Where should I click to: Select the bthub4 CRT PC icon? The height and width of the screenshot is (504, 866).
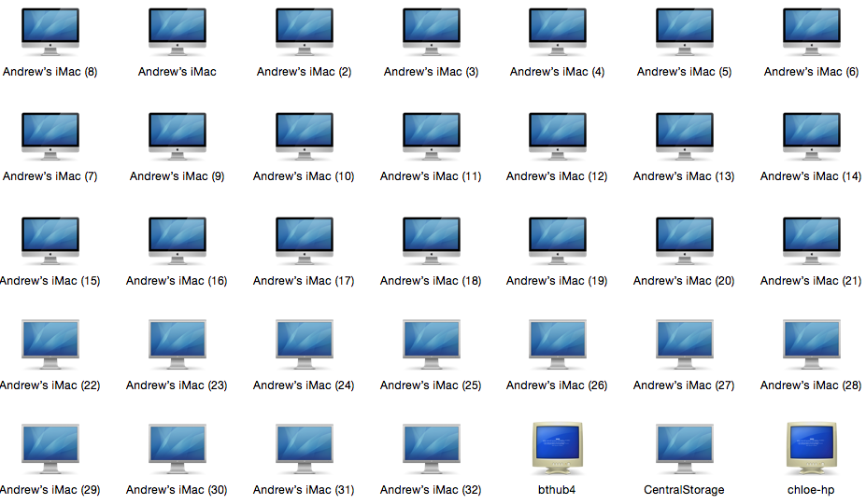558,448
